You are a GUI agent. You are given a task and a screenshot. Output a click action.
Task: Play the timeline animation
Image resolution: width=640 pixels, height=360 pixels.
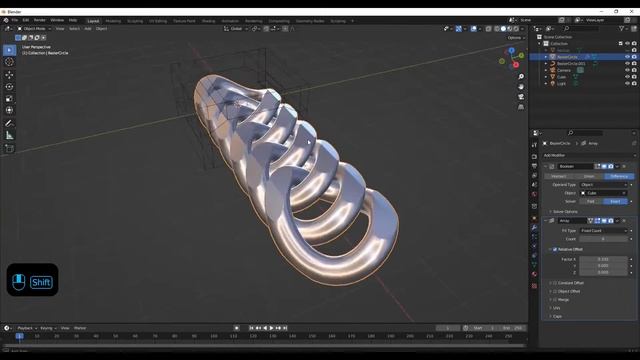click(272, 328)
